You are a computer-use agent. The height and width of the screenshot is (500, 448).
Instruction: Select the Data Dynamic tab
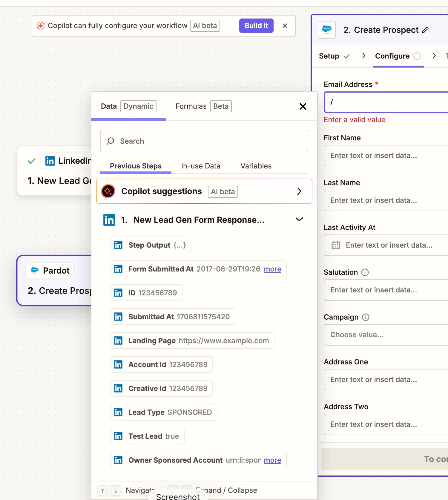pyautogui.click(x=128, y=106)
